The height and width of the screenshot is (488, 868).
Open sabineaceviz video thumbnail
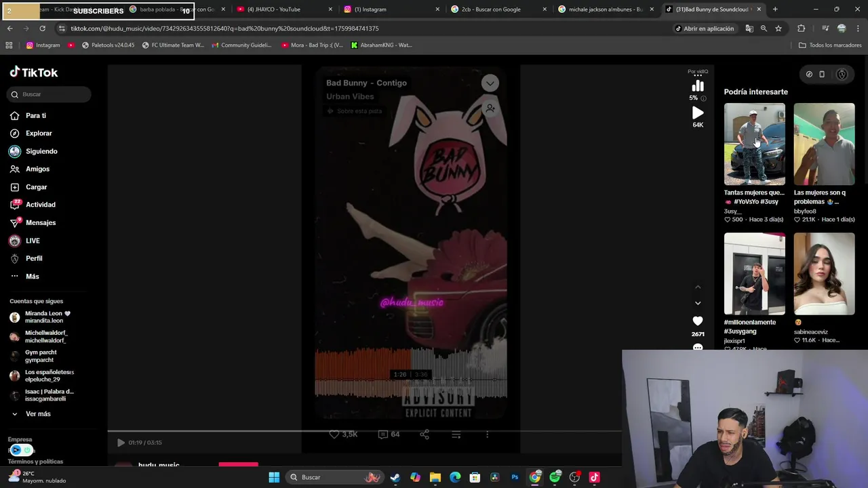(824, 274)
